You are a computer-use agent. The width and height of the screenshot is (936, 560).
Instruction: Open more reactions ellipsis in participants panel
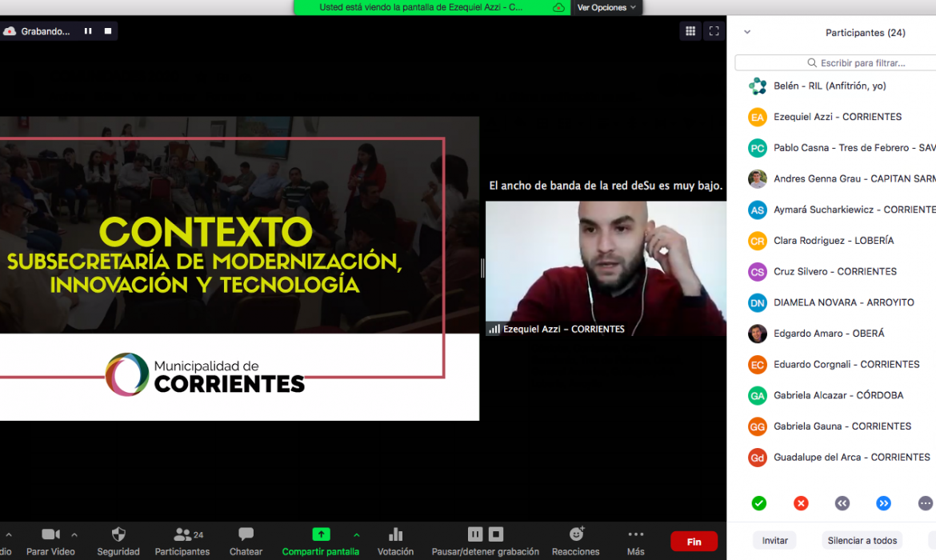click(926, 503)
